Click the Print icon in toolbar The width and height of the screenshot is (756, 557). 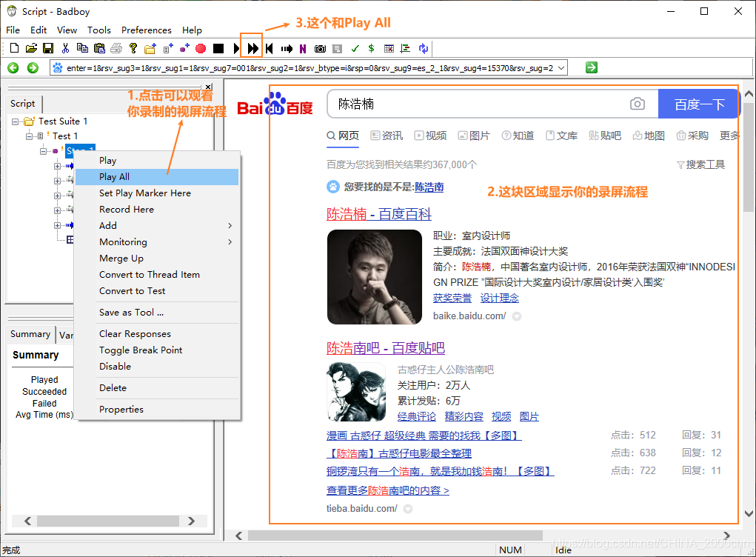click(x=116, y=48)
